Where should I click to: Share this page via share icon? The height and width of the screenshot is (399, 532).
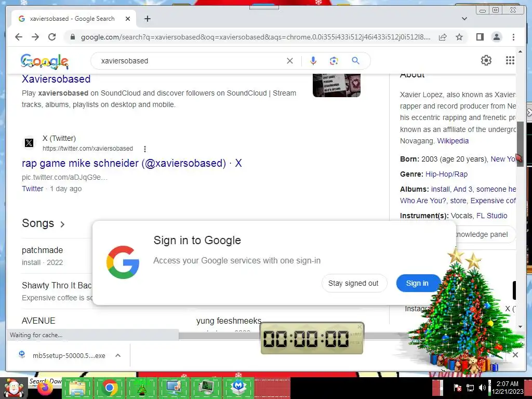click(443, 37)
